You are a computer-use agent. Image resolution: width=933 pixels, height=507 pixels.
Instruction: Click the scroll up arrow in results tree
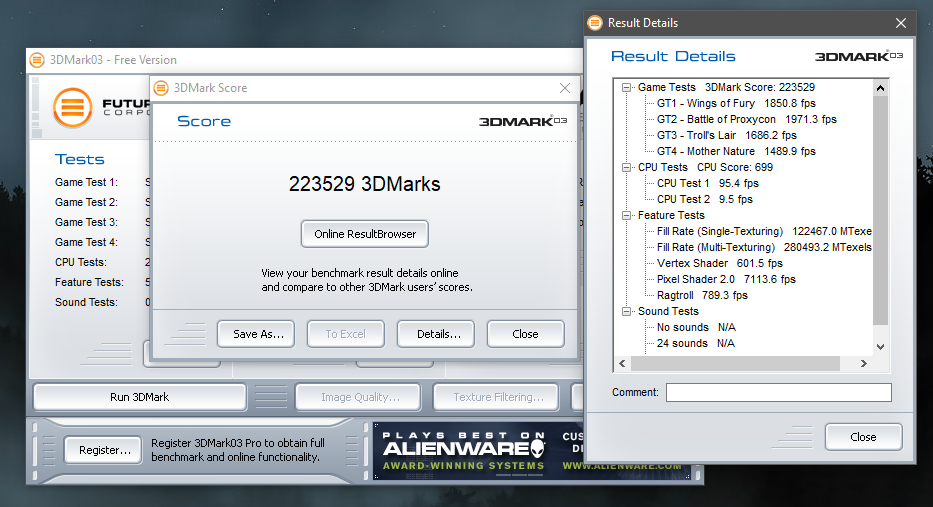(x=881, y=88)
